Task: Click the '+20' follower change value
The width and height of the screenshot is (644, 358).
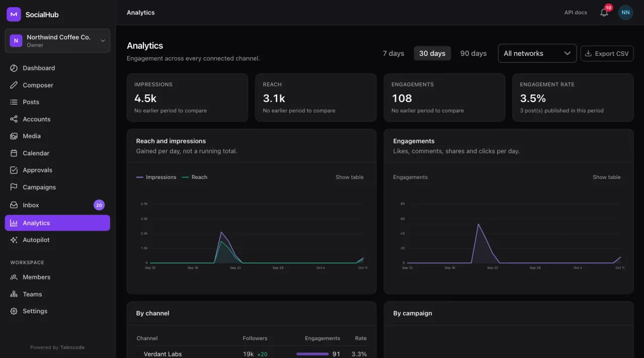Action: [x=262, y=354]
